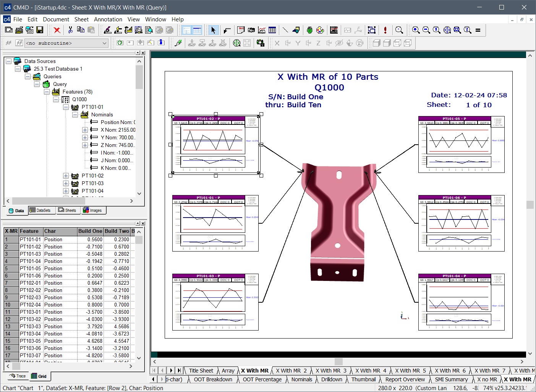Click the camera snapshot icon
Viewport: 536px width, 392px height.
(x=251, y=30)
